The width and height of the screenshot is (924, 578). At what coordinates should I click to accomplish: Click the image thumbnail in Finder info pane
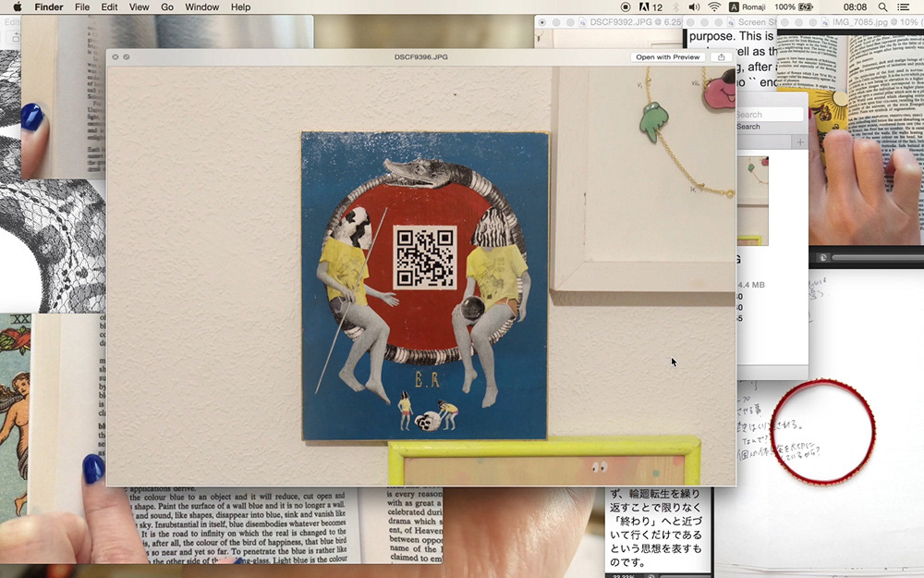(x=752, y=201)
